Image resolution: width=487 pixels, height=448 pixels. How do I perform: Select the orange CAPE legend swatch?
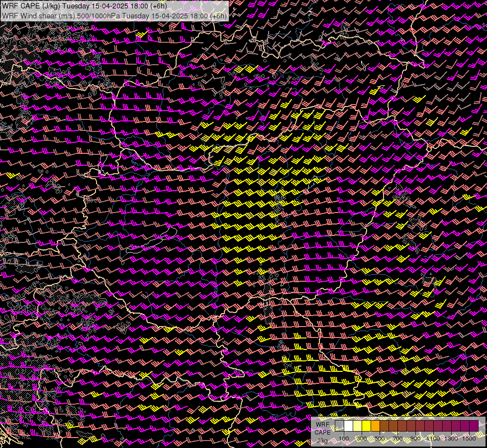click(x=375, y=426)
